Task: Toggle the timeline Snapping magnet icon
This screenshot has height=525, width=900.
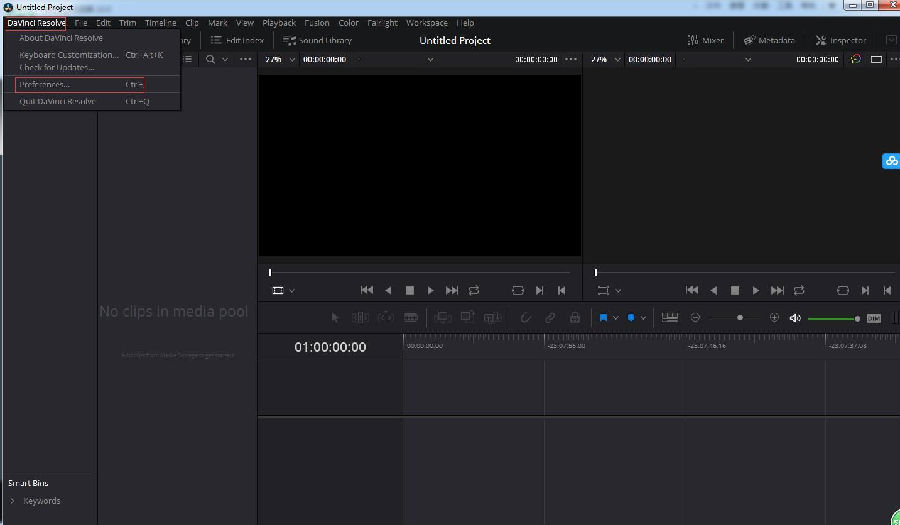Action: (525, 318)
